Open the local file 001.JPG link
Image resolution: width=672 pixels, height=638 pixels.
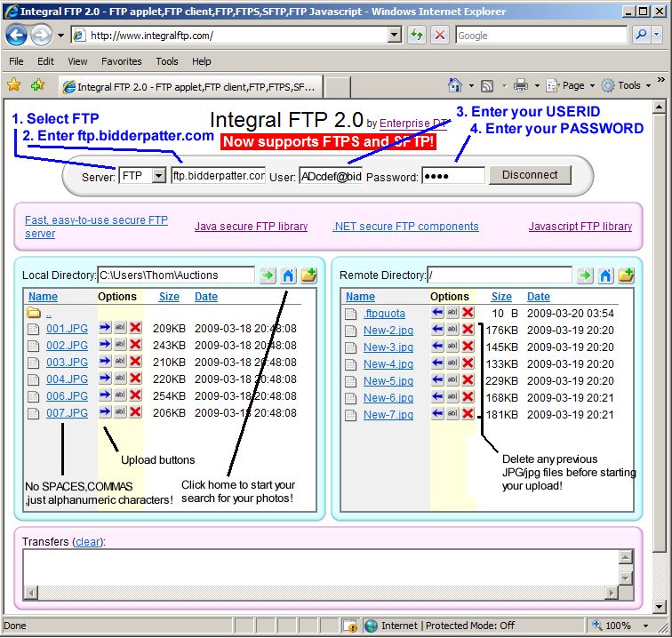click(67, 328)
